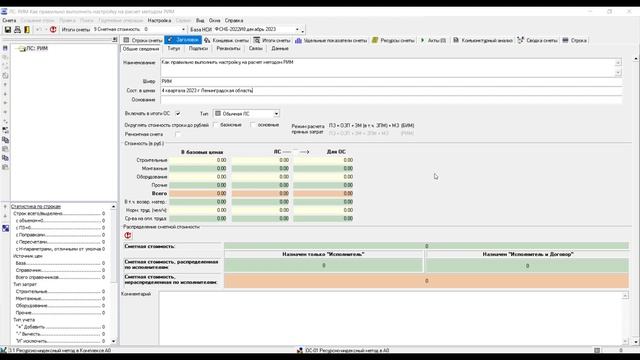Click the Статистика по строкам link

(x=36, y=207)
